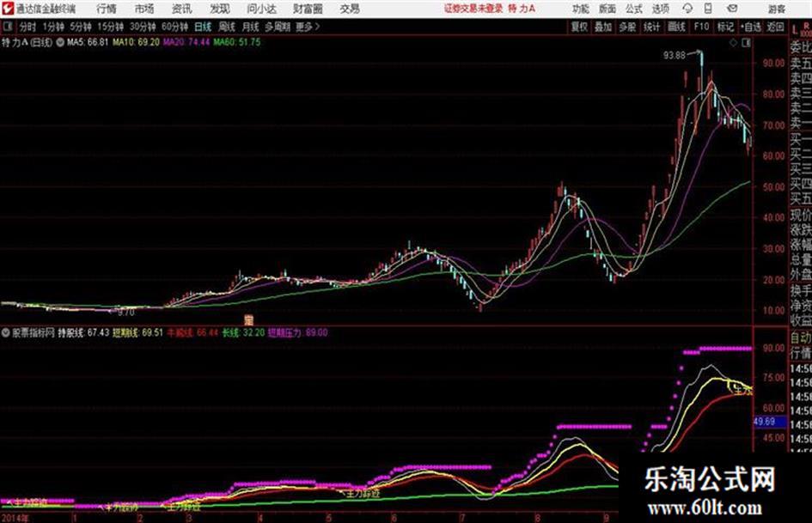Screen dimensions: 812x523
Task: Open the 发现 menu
Action: click(x=219, y=9)
